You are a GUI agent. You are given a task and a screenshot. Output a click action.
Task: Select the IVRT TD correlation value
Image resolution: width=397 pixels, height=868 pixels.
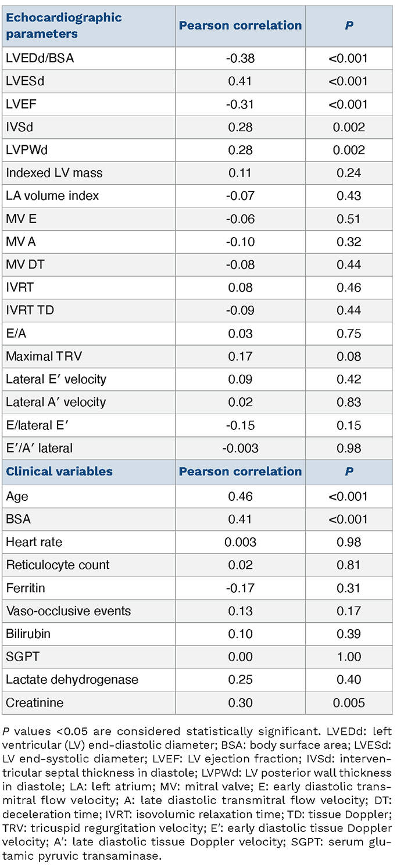tap(241, 311)
